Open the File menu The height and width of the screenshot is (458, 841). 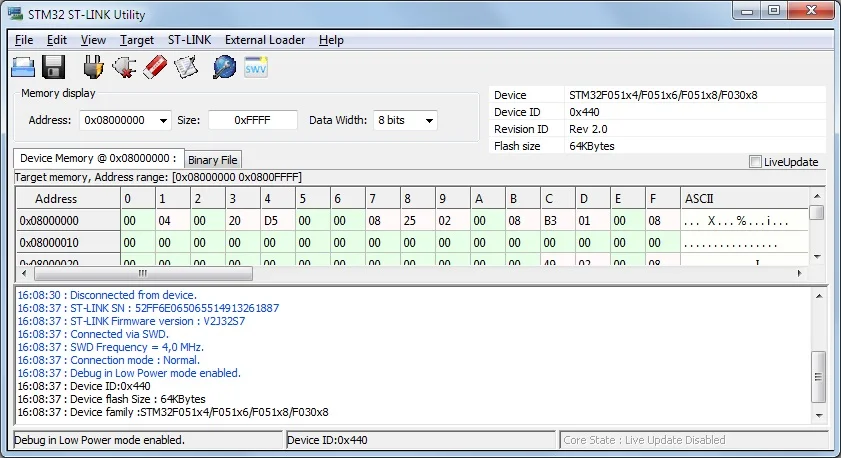tap(24, 40)
